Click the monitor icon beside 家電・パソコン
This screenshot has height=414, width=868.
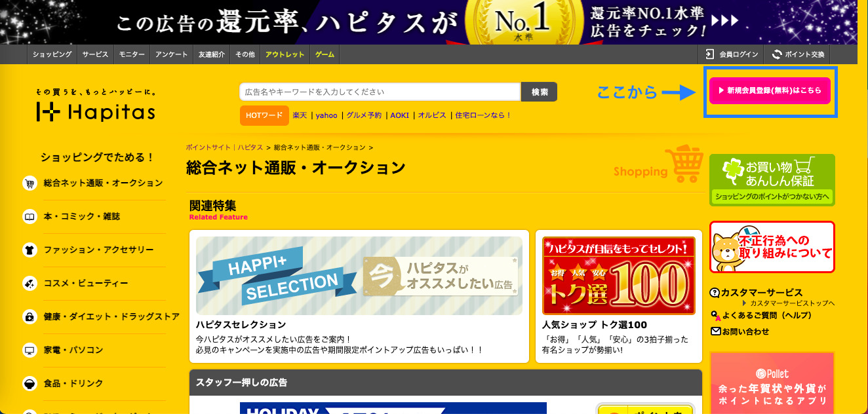[x=30, y=350]
